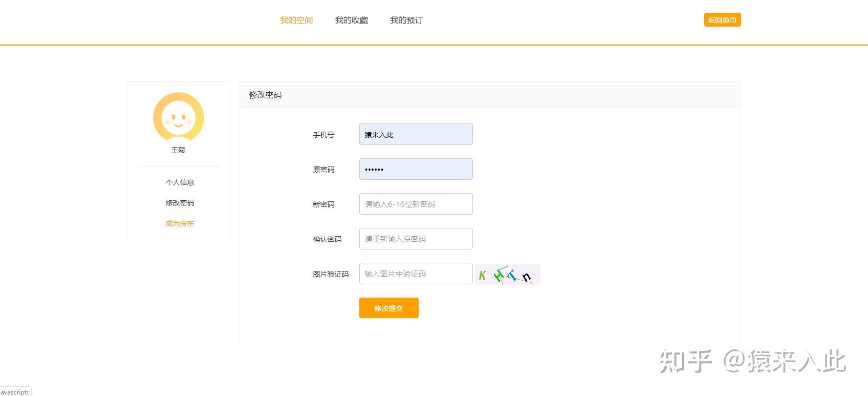The height and width of the screenshot is (396, 868).
Task: Go to 我的预订 tab
Action: click(x=406, y=20)
